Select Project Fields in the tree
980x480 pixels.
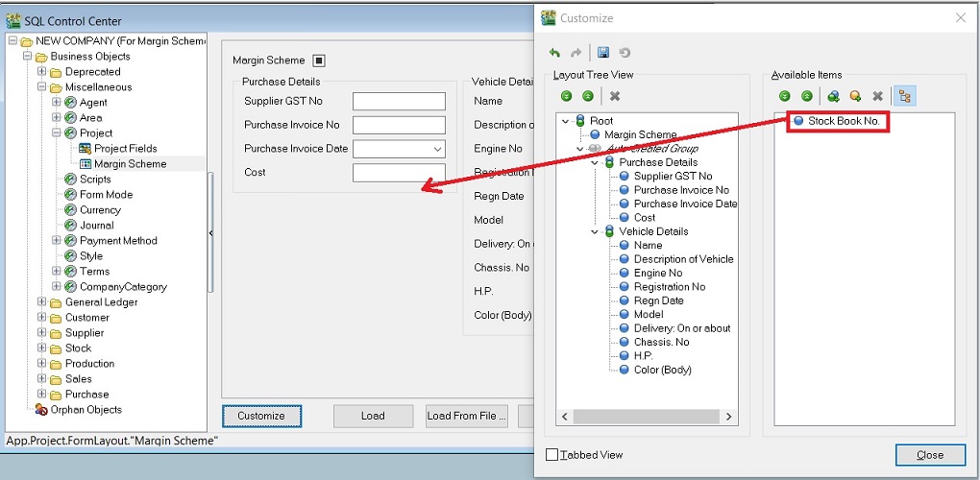pos(125,149)
